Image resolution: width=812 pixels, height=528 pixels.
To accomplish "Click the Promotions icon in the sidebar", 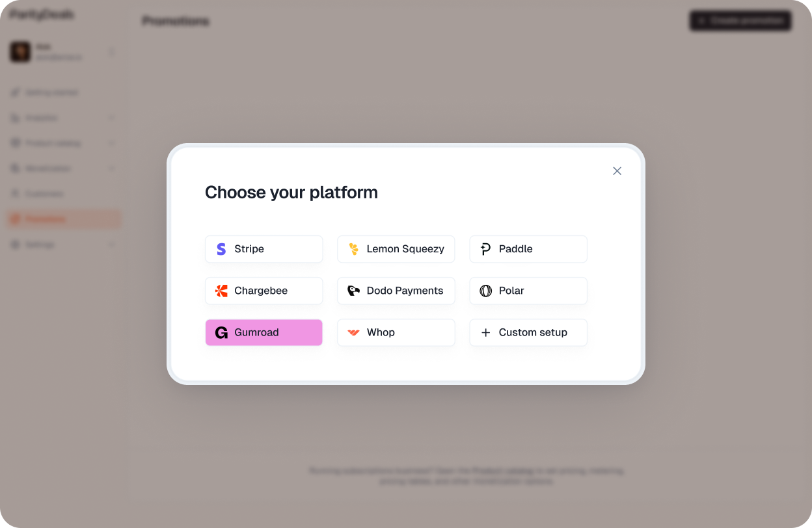I will point(15,219).
